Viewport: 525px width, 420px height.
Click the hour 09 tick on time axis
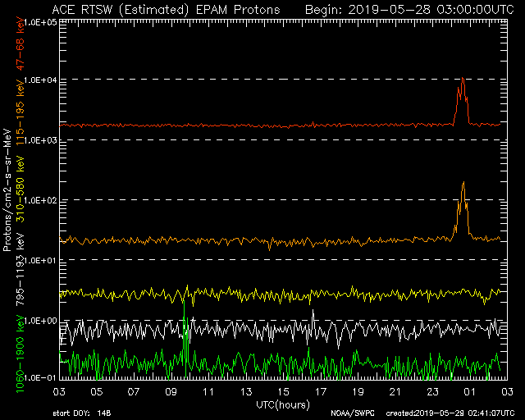click(x=171, y=392)
